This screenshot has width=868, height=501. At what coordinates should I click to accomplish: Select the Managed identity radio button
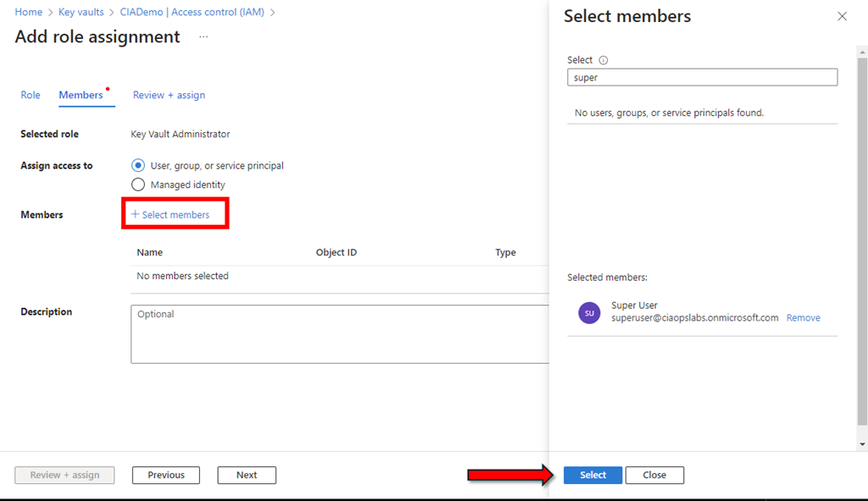click(x=138, y=184)
